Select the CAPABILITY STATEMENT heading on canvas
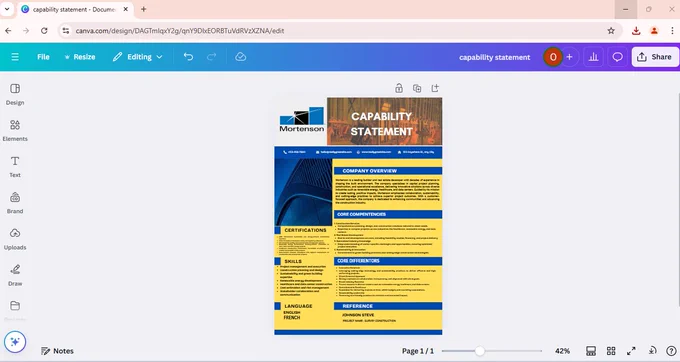This screenshot has height=362, width=680. tap(381, 124)
